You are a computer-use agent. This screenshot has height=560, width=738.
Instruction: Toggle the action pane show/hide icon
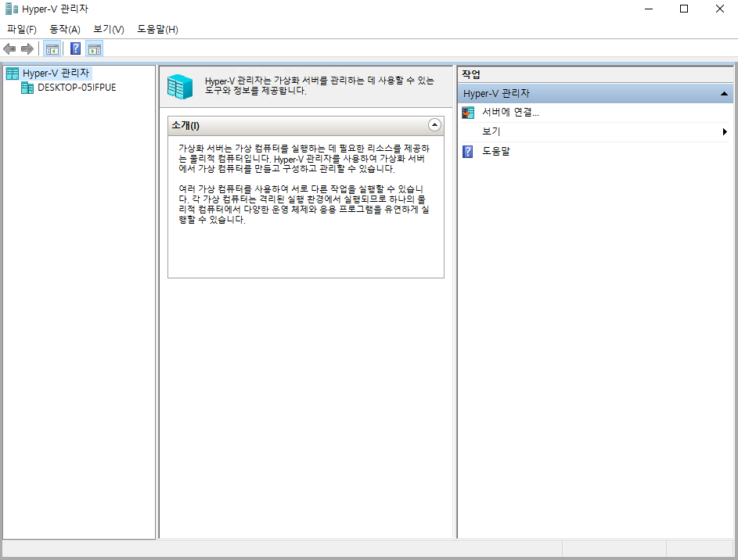point(95,48)
